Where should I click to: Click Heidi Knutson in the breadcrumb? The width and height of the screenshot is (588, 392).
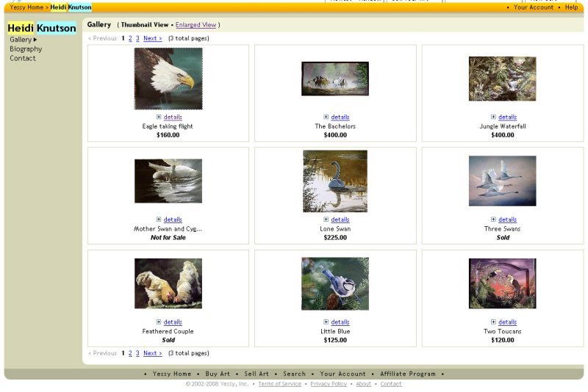[x=71, y=7]
